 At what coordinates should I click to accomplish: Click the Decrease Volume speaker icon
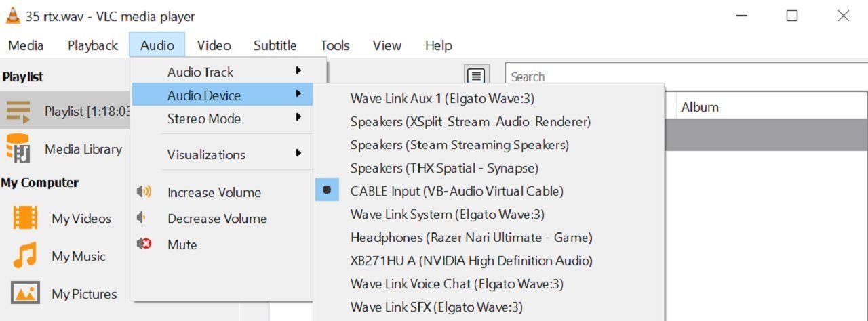click(x=142, y=218)
